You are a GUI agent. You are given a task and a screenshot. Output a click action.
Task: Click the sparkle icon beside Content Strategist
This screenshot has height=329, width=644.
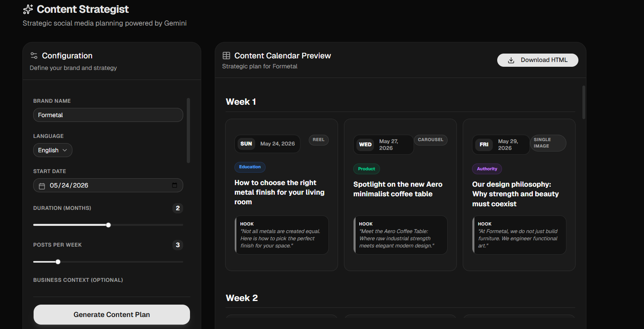[x=28, y=9]
